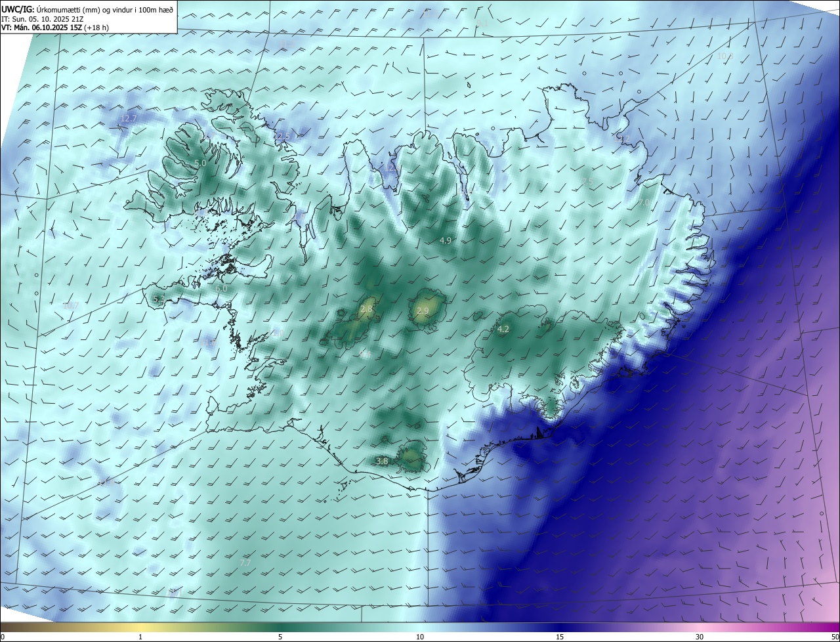The width and height of the screenshot is (840, 642).
Task: Click the "3.8" value near the south coast
Action: [x=383, y=461]
